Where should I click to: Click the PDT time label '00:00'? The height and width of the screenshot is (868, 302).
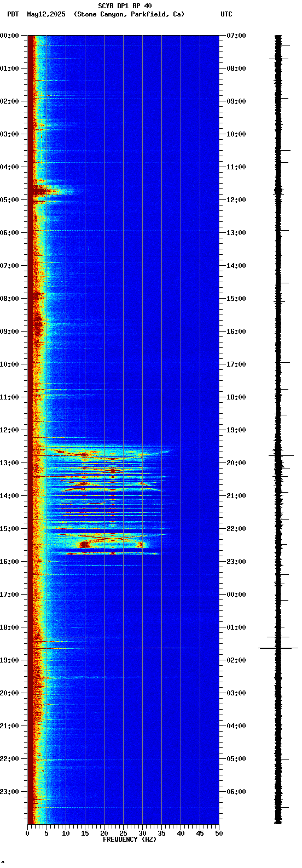click(x=9, y=36)
